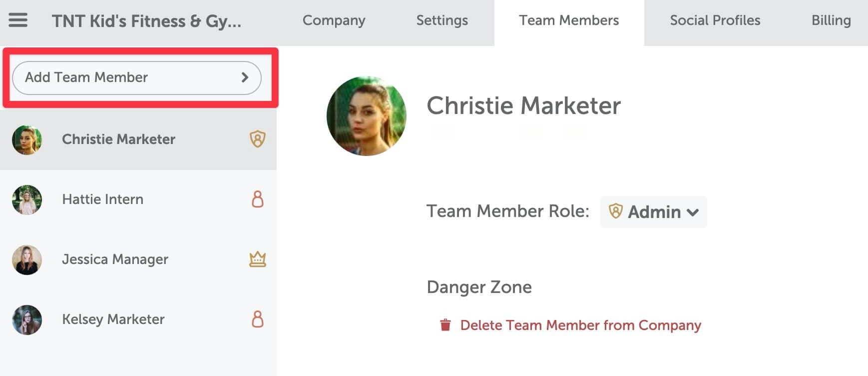Click the Add Team Member button

[x=137, y=77]
